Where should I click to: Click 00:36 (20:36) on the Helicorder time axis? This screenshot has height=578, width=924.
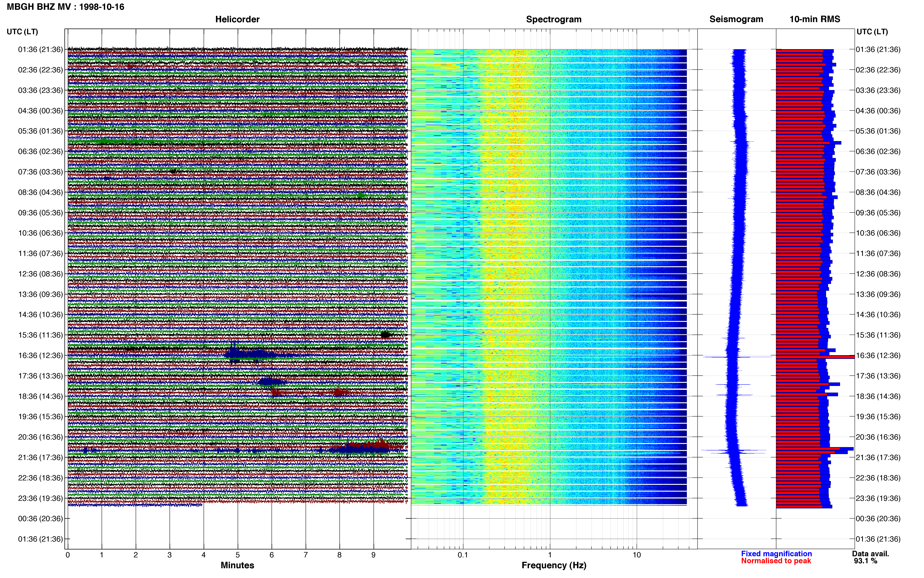coord(41,519)
